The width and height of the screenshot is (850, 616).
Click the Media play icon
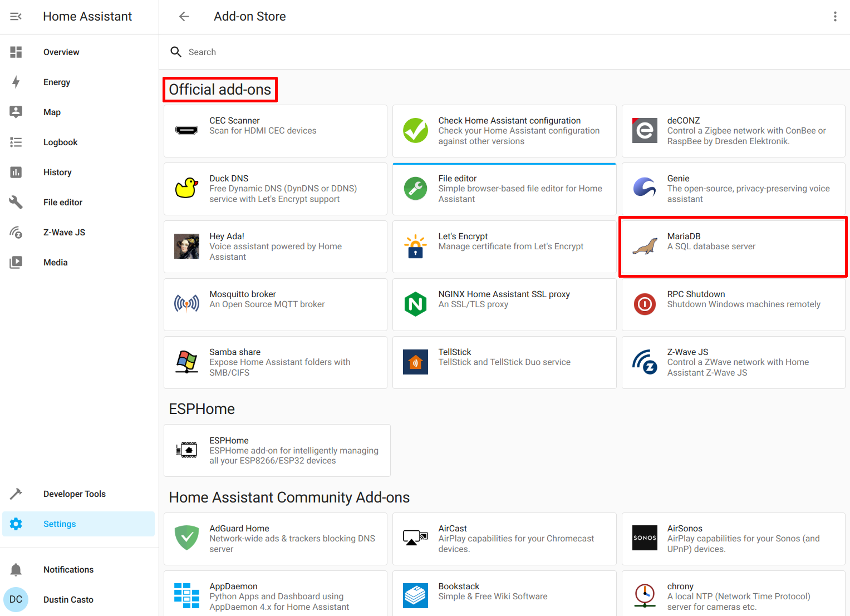16,263
